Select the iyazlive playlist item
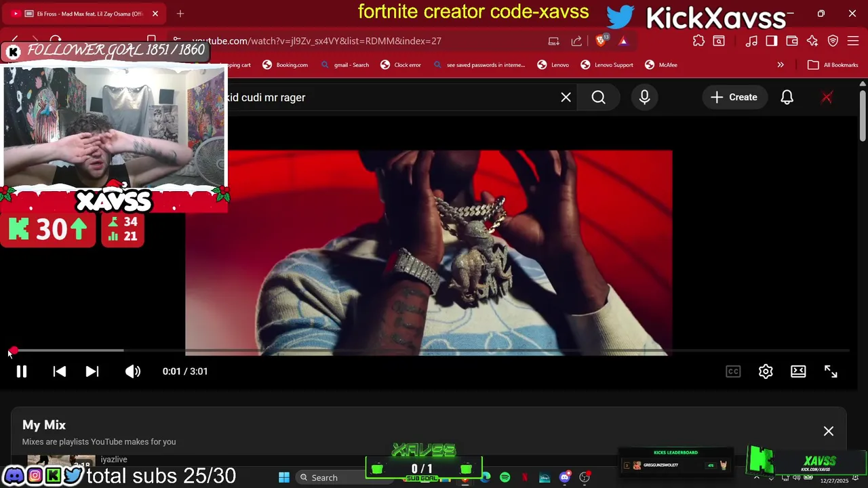868x488 pixels. pos(114,460)
